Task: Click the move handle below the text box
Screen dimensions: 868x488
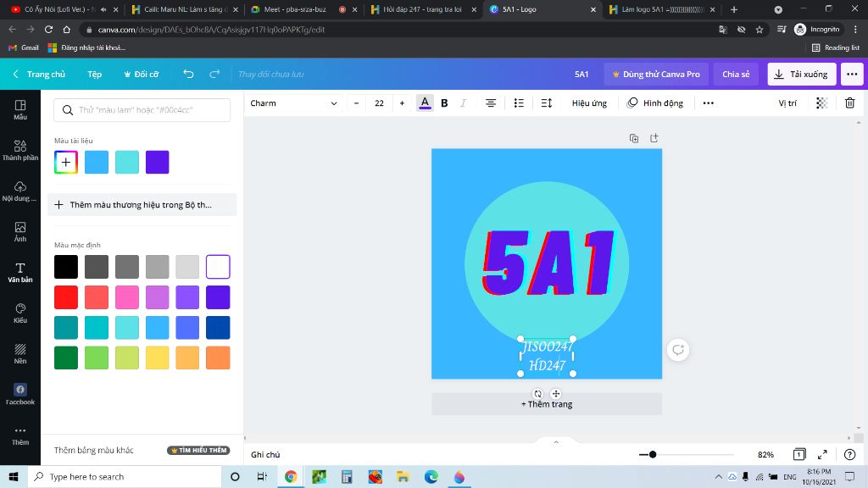Action: (556, 394)
